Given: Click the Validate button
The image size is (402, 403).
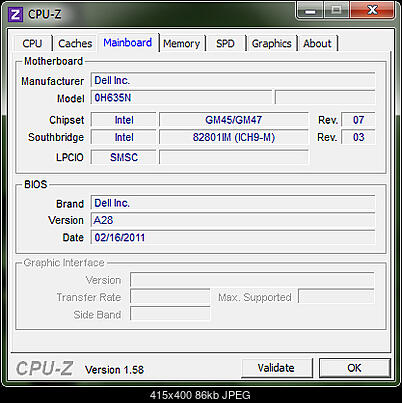Looking at the screenshot, I should tap(276, 368).
